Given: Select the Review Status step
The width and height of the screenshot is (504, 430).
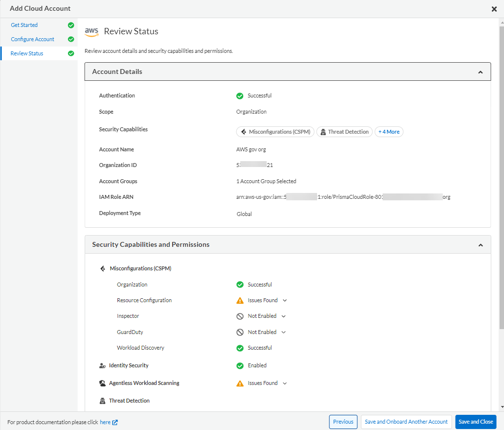Looking at the screenshot, I should click(27, 53).
